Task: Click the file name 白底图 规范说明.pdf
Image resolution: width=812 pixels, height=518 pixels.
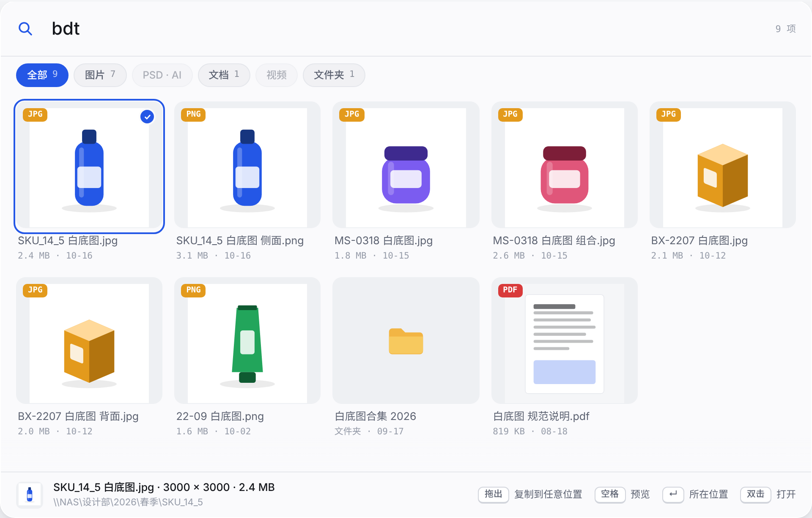Action: [541, 416]
